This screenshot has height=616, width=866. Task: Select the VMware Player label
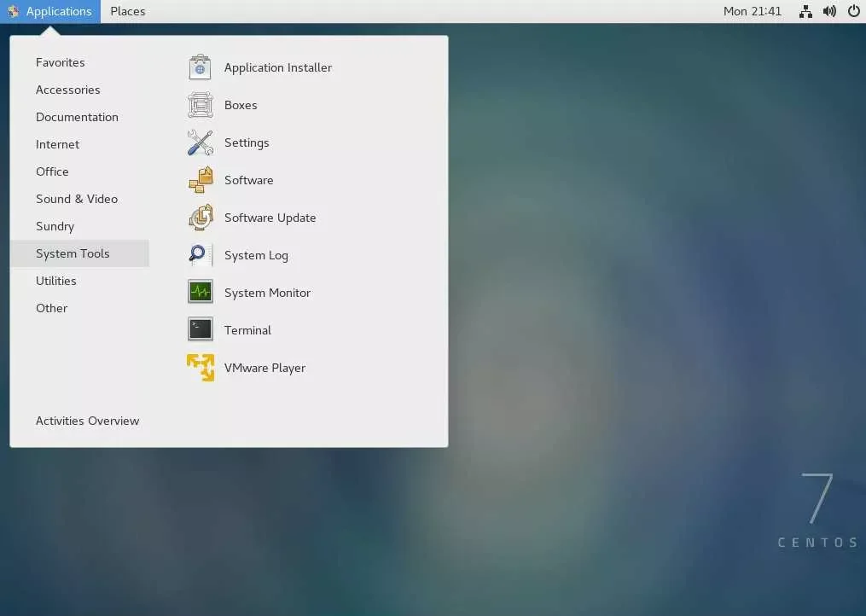coord(264,368)
